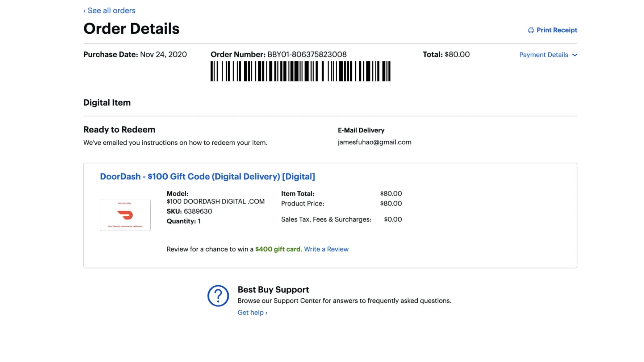
Task: Click the printer icon beside Print Receipt
Action: click(x=531, y=30)
